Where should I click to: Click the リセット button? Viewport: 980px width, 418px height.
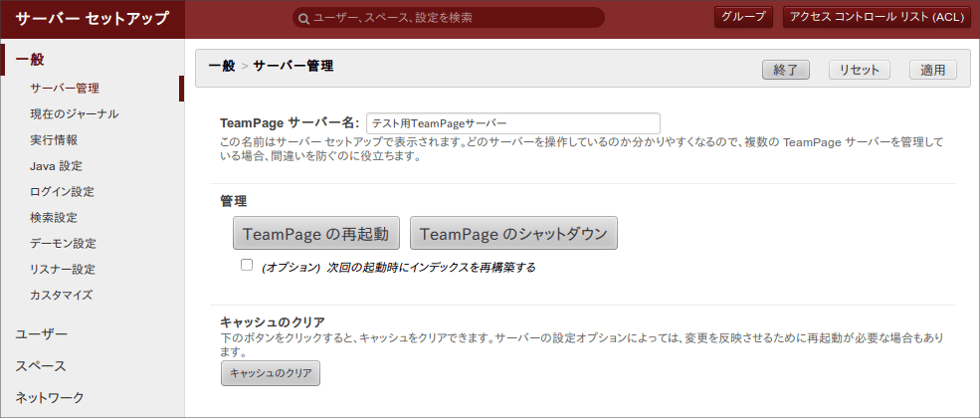[860, 70]
